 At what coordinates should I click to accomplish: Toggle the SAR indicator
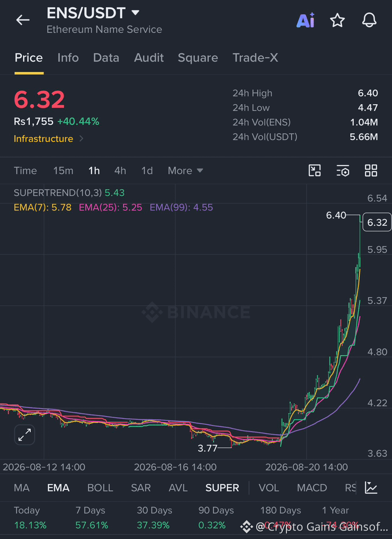pyautogui.click(x=141, y=488)
